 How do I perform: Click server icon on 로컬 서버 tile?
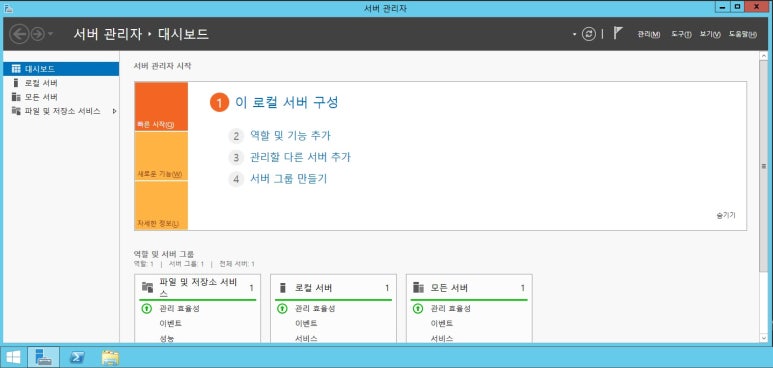tap(282, 288)
